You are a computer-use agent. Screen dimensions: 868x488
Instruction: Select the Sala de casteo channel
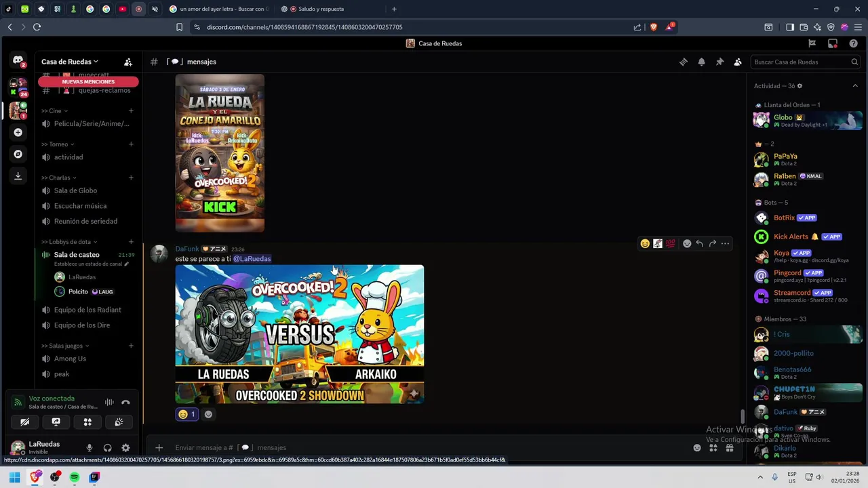77,255
